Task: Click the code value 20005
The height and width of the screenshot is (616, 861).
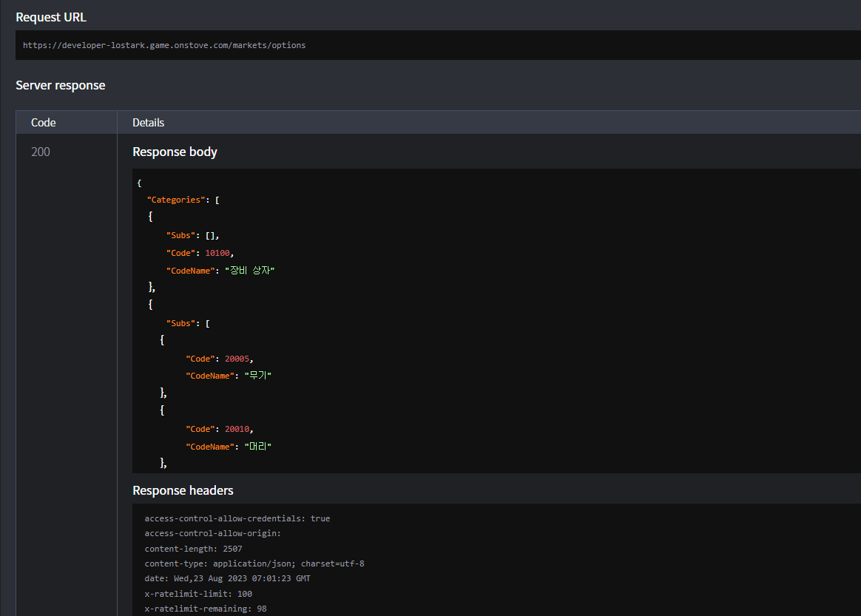Action: click(x=237, y=359)
